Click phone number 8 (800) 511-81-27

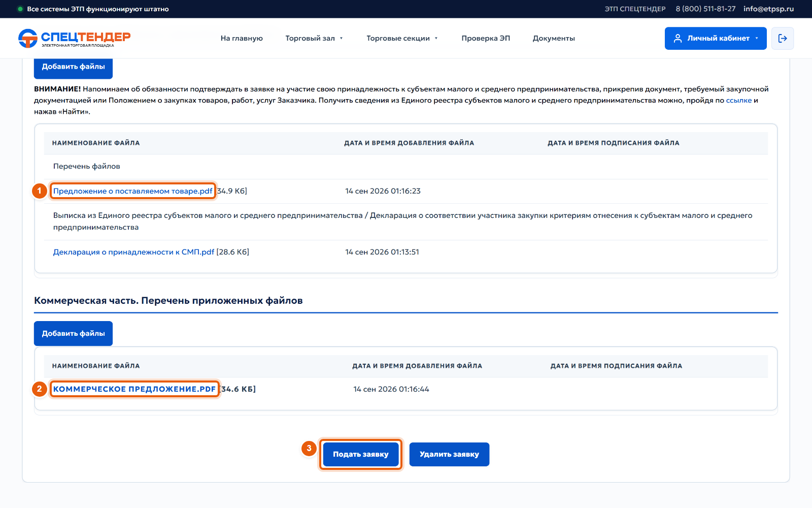click(705, 9)
